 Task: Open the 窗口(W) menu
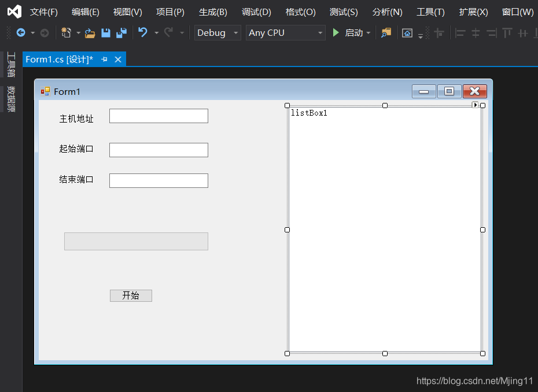tap(518, 12)
